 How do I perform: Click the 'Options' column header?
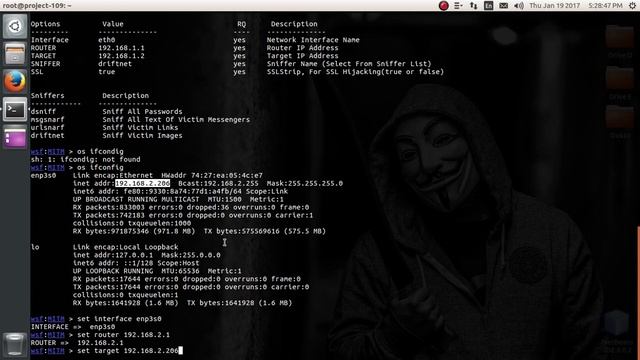click(x=45, y=24)
